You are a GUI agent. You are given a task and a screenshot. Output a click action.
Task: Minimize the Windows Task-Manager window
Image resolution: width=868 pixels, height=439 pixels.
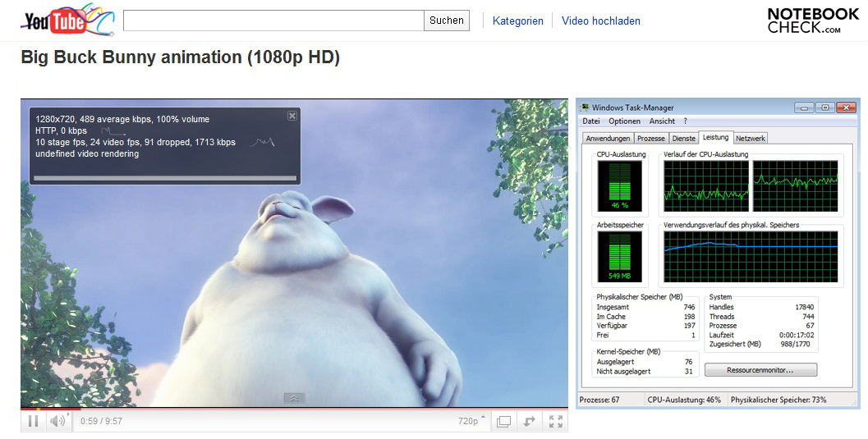[805, 107]
